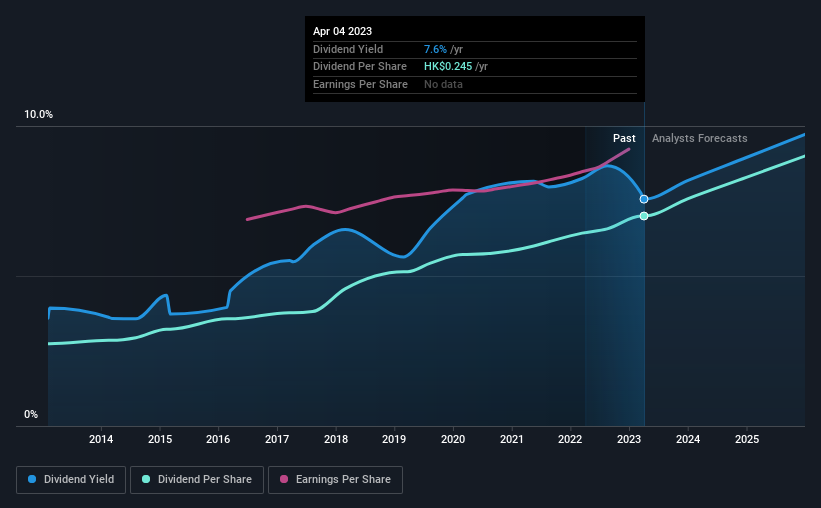Click the Dividend Yield tooltip row label
Screen dimensions: 821x508
[x=348, y=49]
